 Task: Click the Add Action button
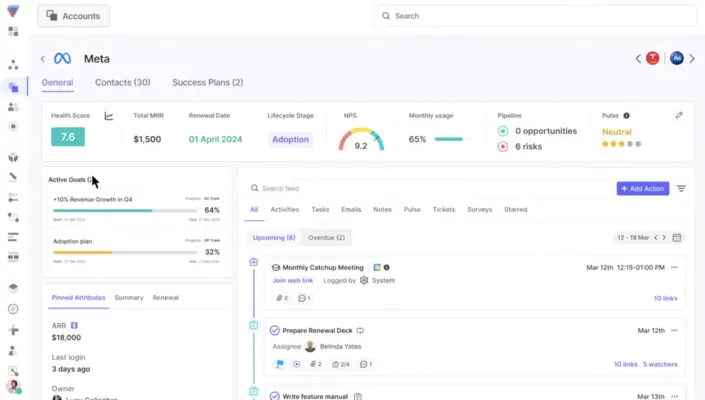coord(643,188)
